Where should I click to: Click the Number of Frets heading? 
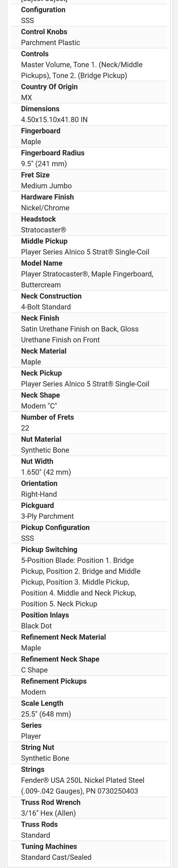coord(47,417)
